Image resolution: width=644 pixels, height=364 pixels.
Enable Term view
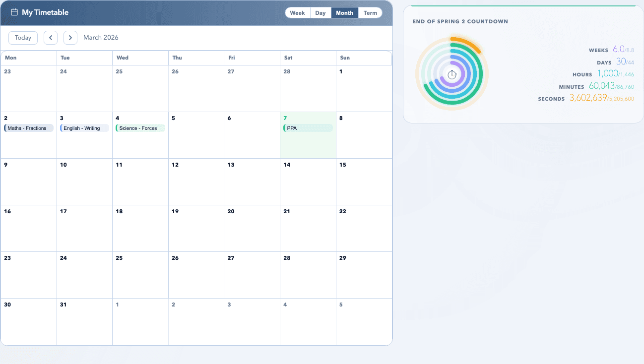[370, 12]
